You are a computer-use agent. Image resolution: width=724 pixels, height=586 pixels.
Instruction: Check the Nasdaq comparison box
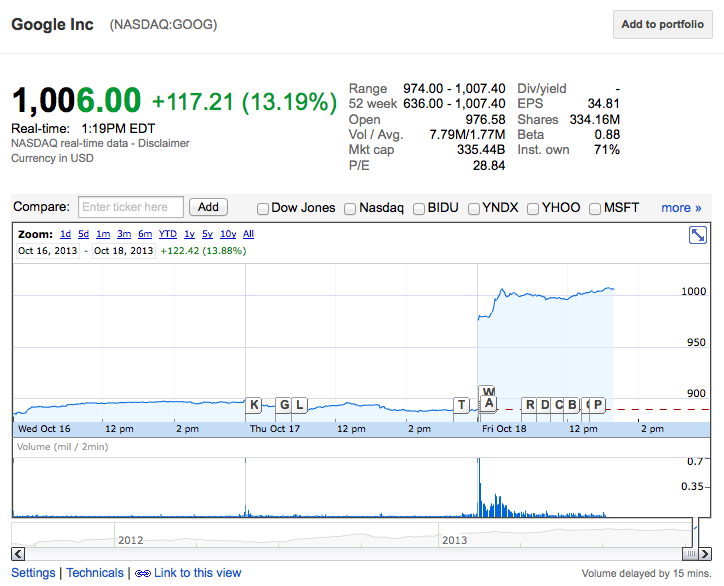[x=350, y=209]
